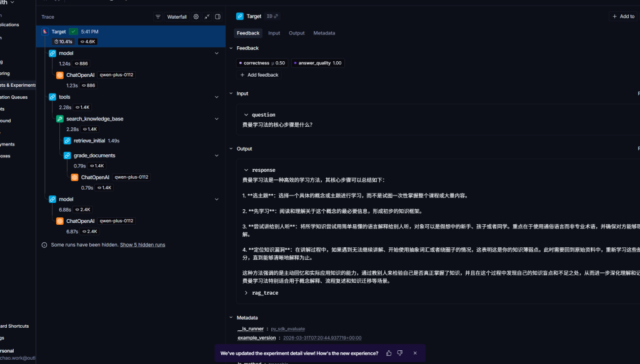Switch to the Feedback tab
The width and height of the screenshot is (640, 364).
[247, 33]
